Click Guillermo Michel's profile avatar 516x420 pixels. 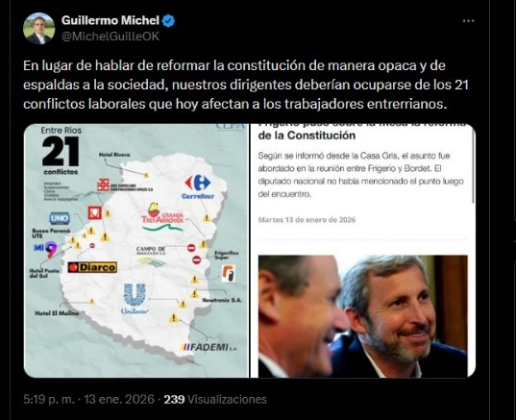(x=38, y=29)
